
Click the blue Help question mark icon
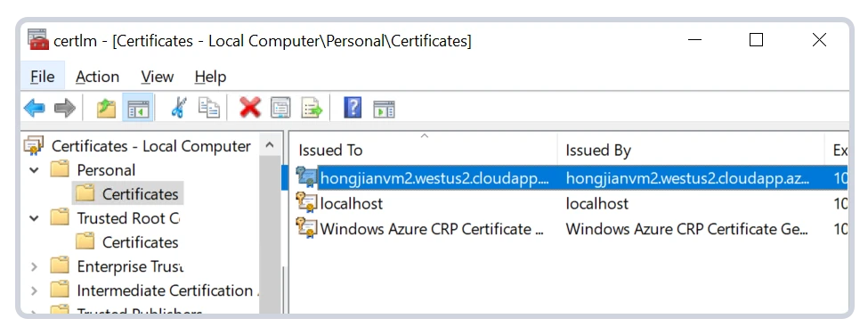click(352, 108)
